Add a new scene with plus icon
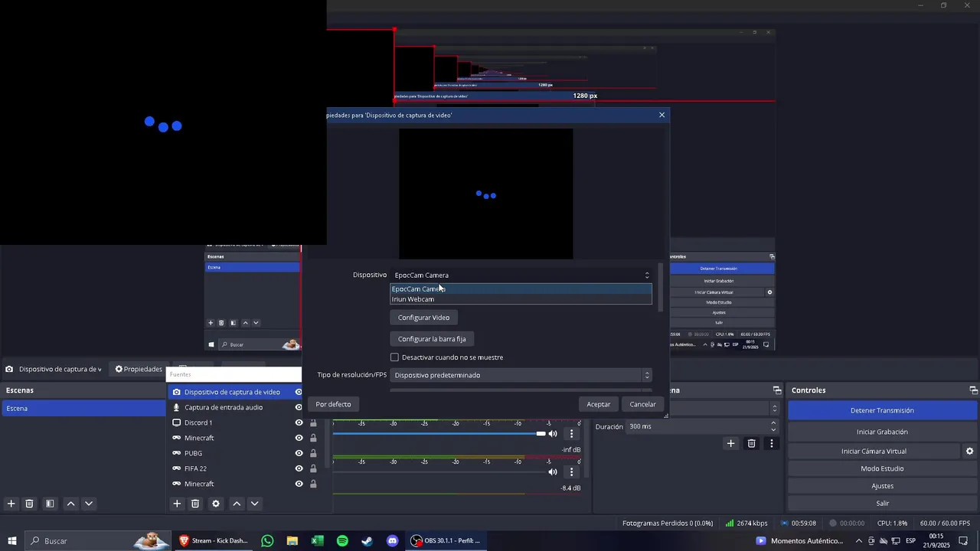980x551 pixels. click(11, 504)
